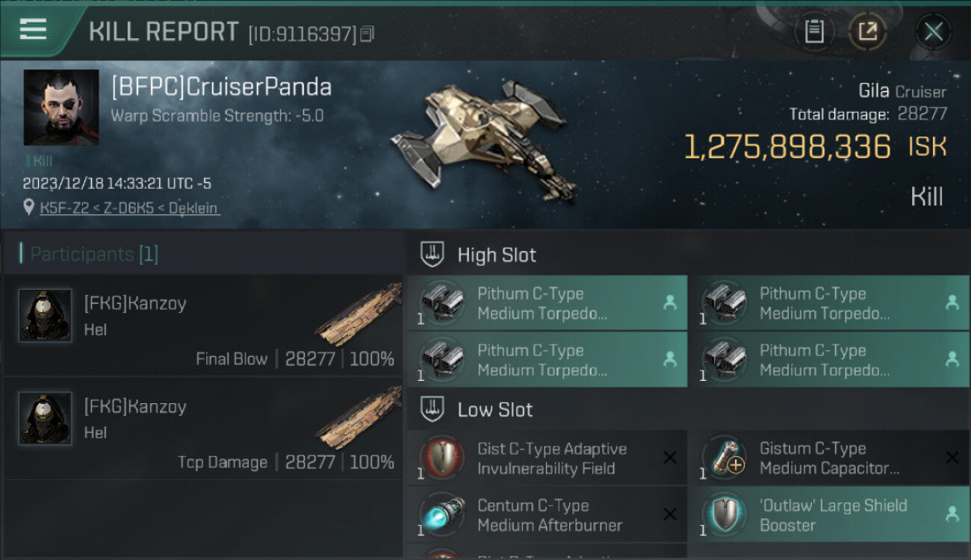Click Kanzoy's Hel ship icon in Final Blow
Image resolution: width=971 pixels, height=560 pixels.
click(359, 315)
